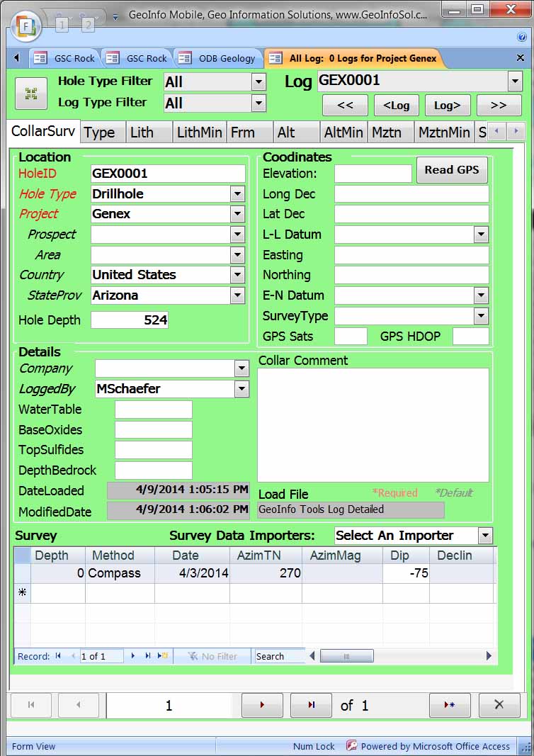Image resolution: width=534 pixels, height=756 pixels.
Task: Click the Office button in title bar
Action: click(x=25, y=25)
